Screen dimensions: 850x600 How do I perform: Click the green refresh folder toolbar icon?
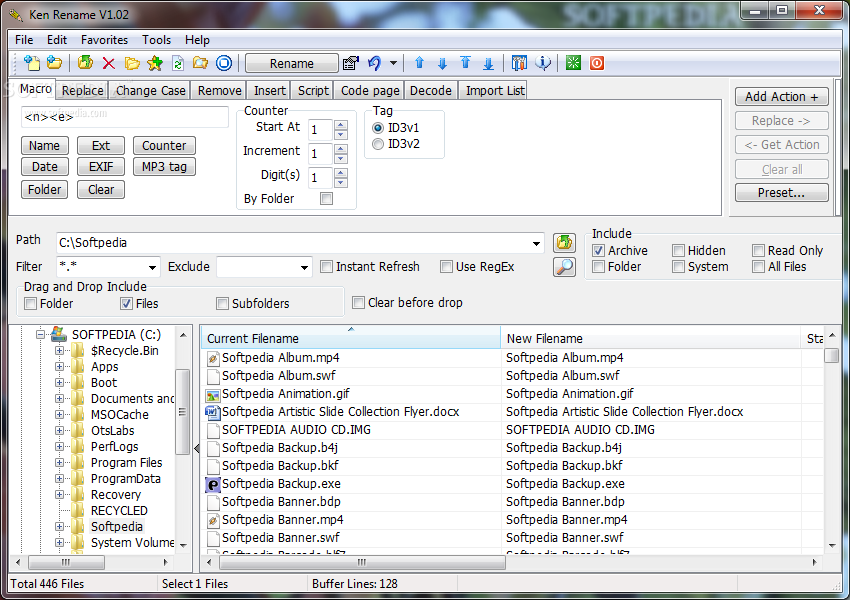pyautogui.click(x=85, y=63)
